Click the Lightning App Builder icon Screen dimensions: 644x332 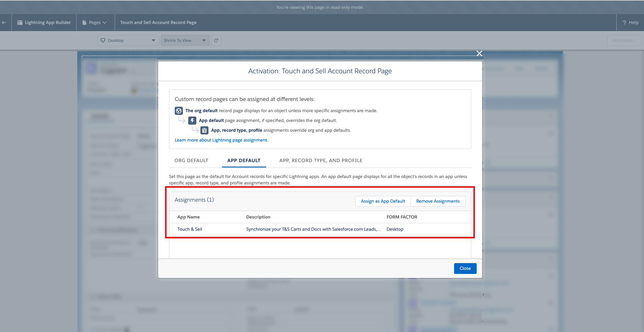coord(20,23)
